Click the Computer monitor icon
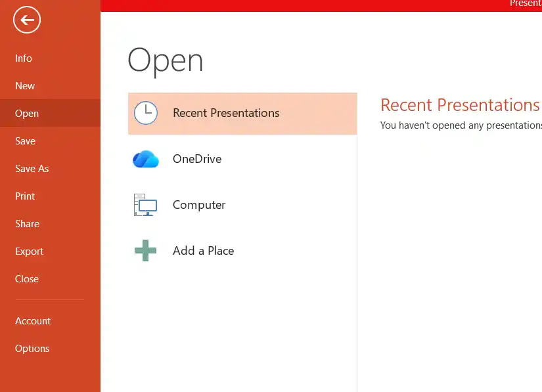This screenshot has height=392, width=542. click(x=146, y=205)
